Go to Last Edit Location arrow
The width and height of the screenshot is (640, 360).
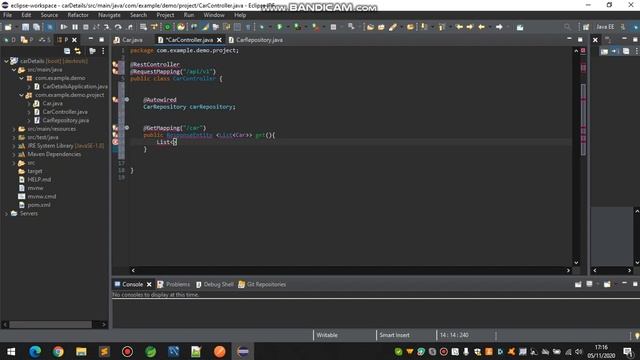coord(459,27)
